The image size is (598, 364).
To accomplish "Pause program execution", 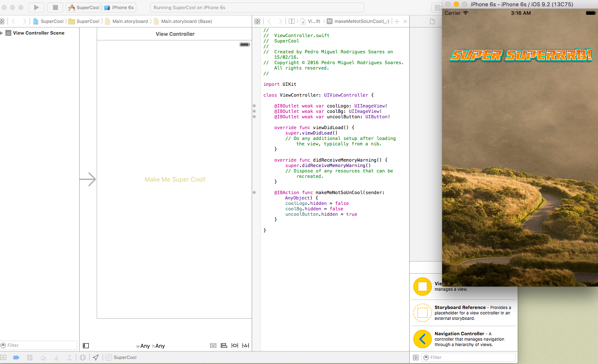I will coord(30,357).
